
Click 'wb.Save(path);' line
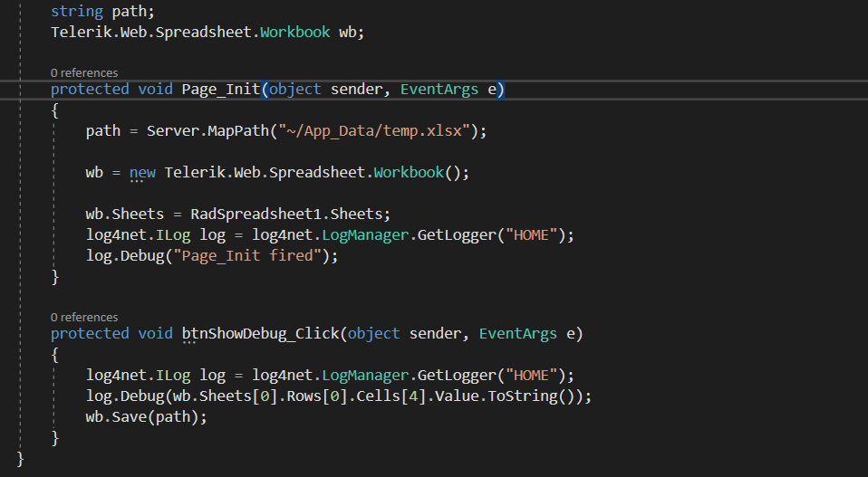[146, 417]
